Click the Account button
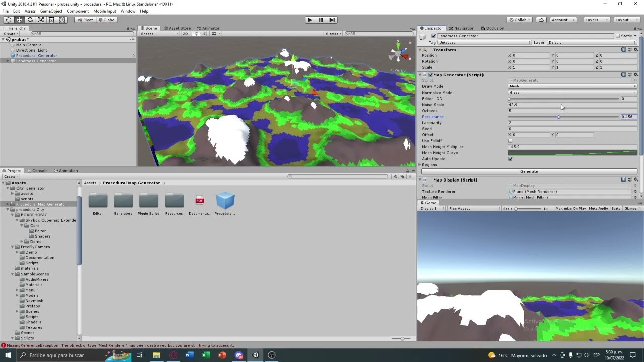The width and height of the screenshot is (644, 362). [562, 20]
